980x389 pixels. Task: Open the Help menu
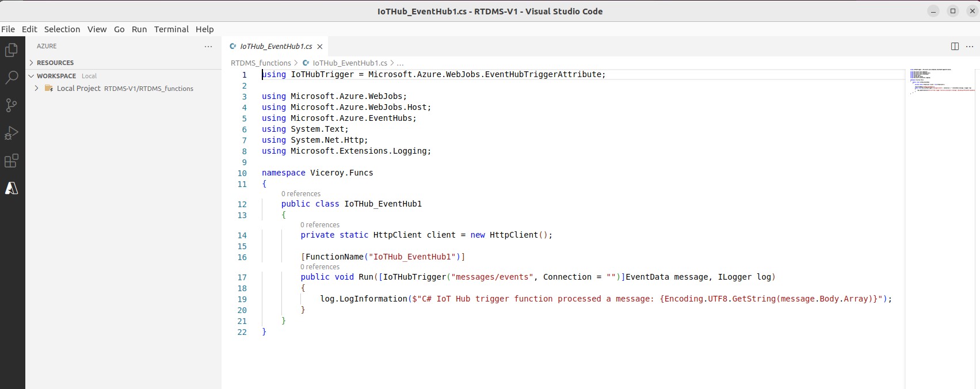pos(204,29)
